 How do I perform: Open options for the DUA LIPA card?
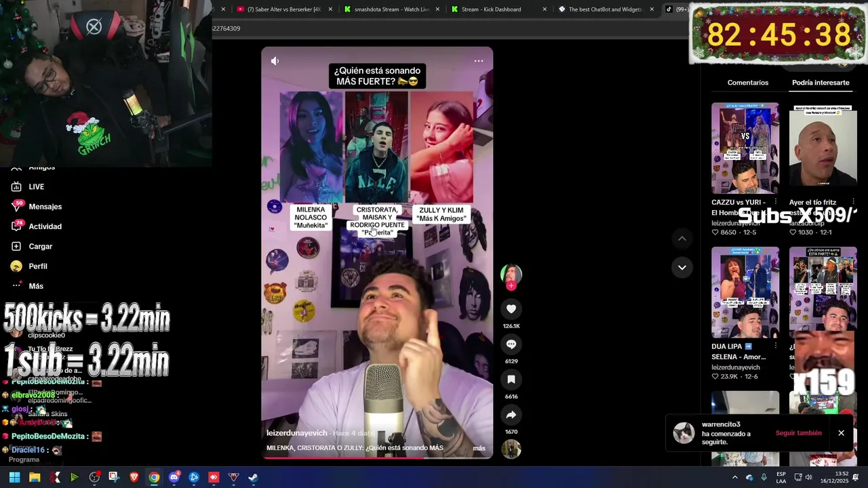point(775,346)
